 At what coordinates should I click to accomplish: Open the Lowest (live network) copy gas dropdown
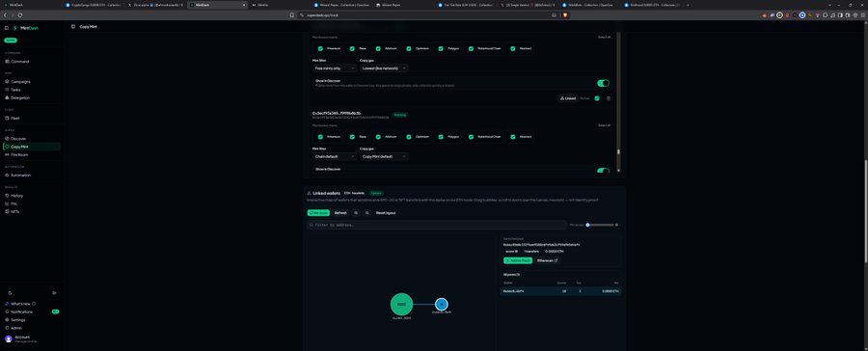[x=384, y=68]
